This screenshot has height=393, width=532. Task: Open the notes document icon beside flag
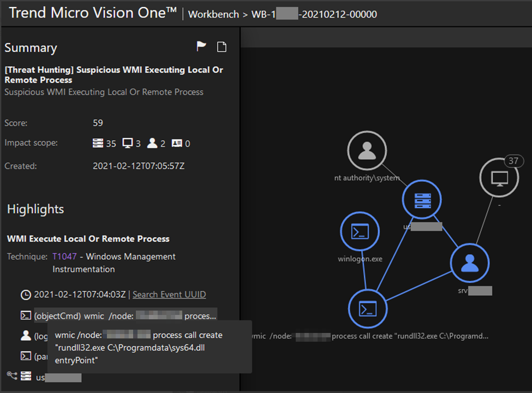click(222, 47)
